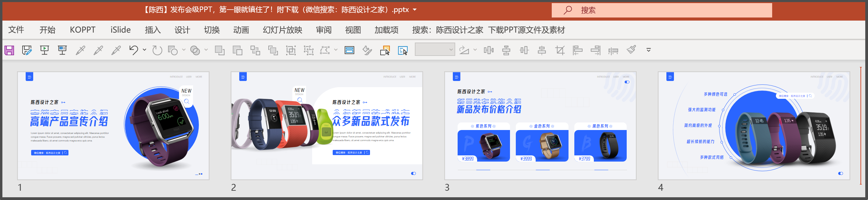
Task: Select slide 3 thumbnail 新品发布价格介绍
Action: [x=540, y=126]
